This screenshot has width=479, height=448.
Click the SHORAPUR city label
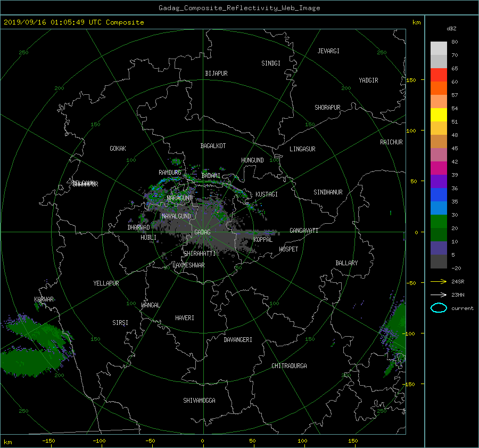point(327,108)
